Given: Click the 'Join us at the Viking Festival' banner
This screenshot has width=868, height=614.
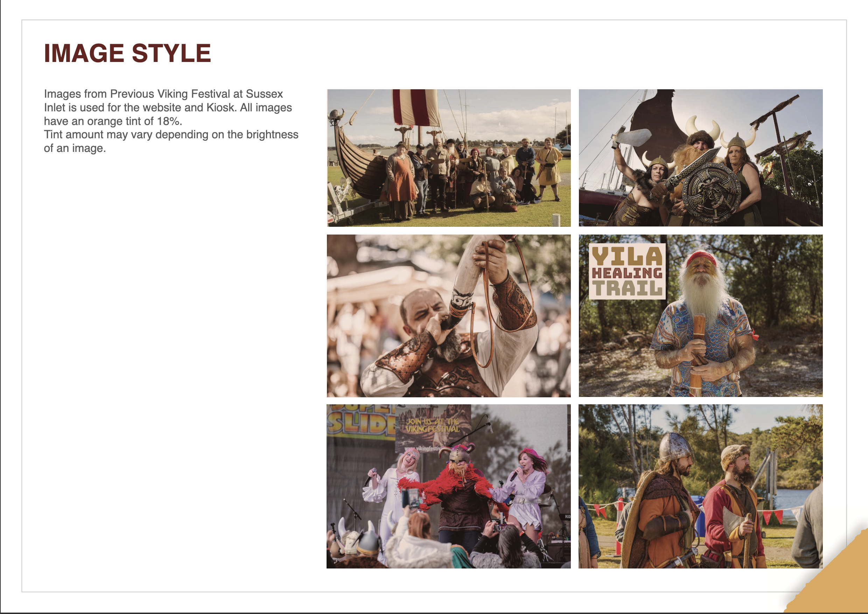Looking at the screenshot, I should coord(433,428).
